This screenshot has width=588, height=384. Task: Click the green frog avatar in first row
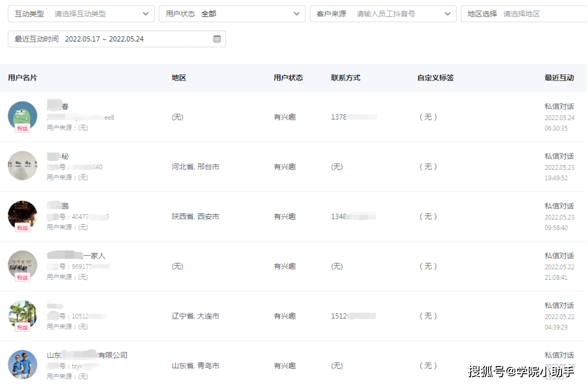(x=22, y=115)
